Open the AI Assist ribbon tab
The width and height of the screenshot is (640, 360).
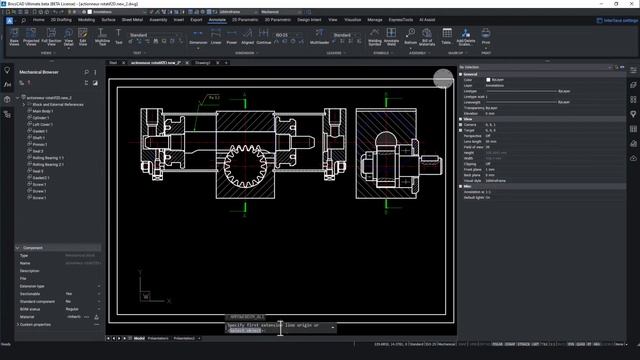(x=427, y=20)
